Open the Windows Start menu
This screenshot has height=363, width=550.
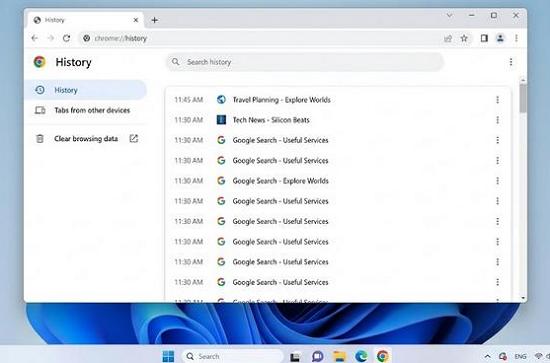point(168,356)
